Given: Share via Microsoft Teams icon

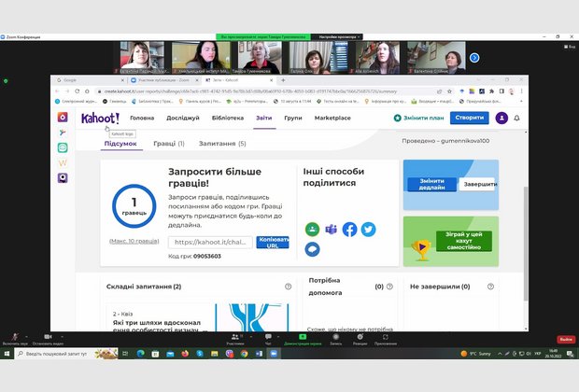Looking at the screenshot, I should pos(331,229).
